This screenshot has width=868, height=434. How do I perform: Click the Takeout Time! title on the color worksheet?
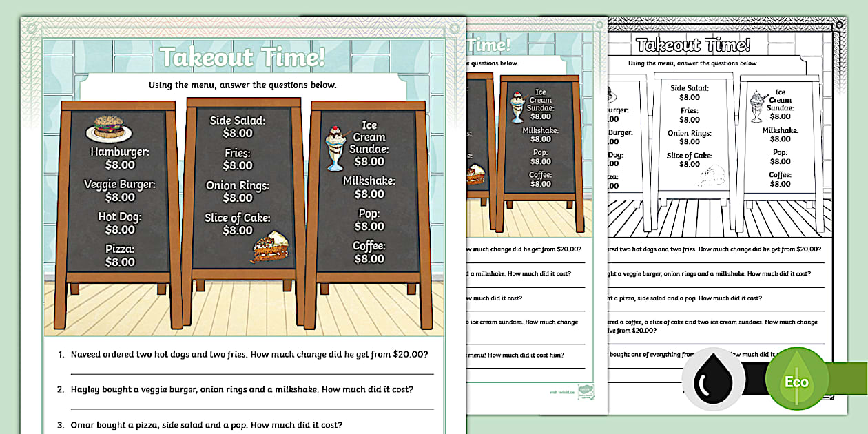[x=242, y=57]
